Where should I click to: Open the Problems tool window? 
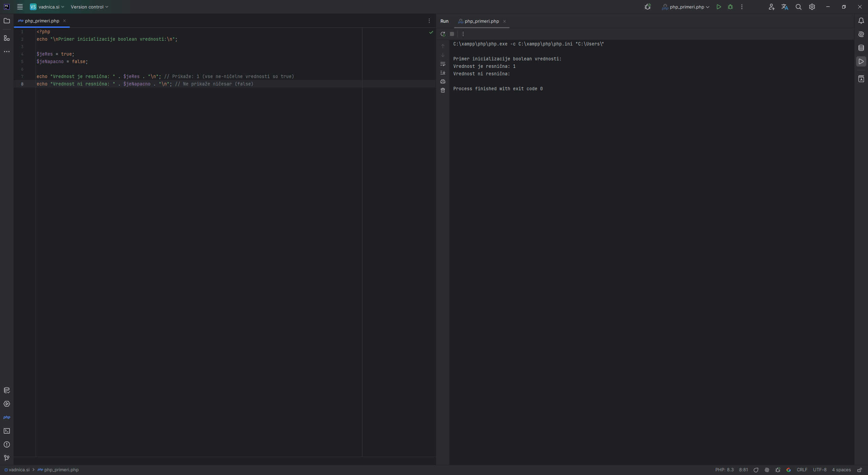pos(7,444)
